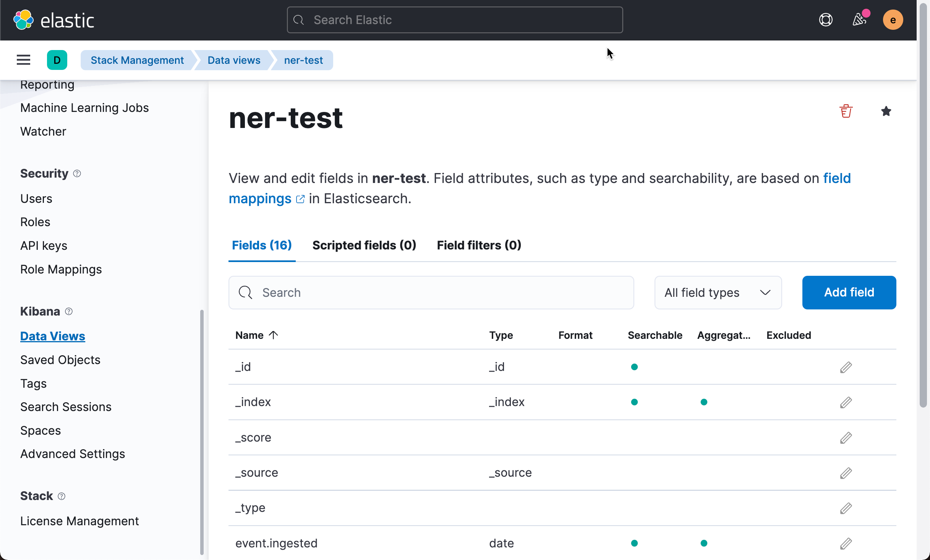Open Saved Objects in sidebar
The width and height of the screenshot is (930, 560).
60,360
